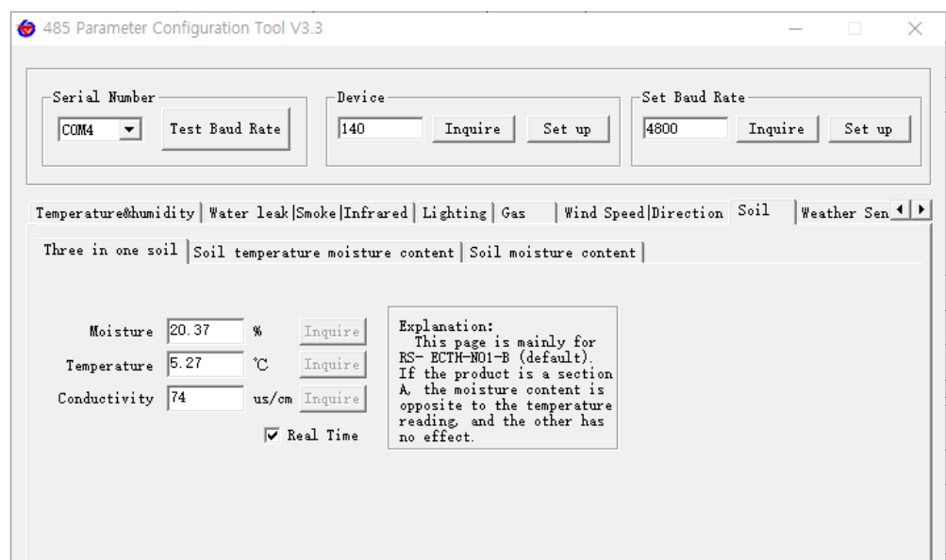Click the Inquire button beside Conductivity
The image size is (946, 560).
[332, 399]
